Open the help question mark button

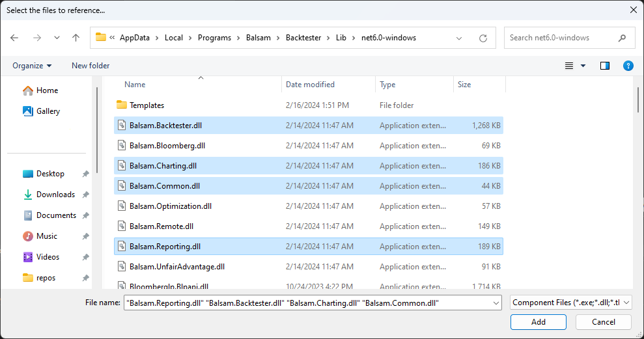pos(628,66)
